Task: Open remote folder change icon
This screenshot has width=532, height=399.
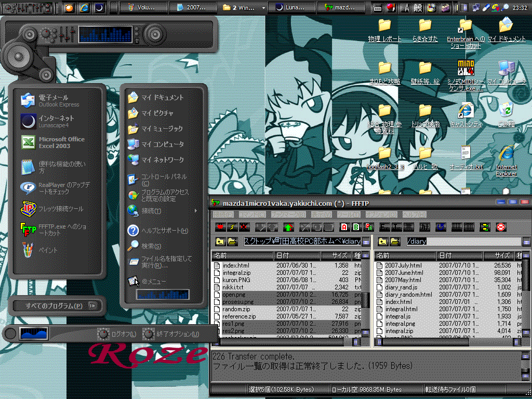Action: (395, 241)
